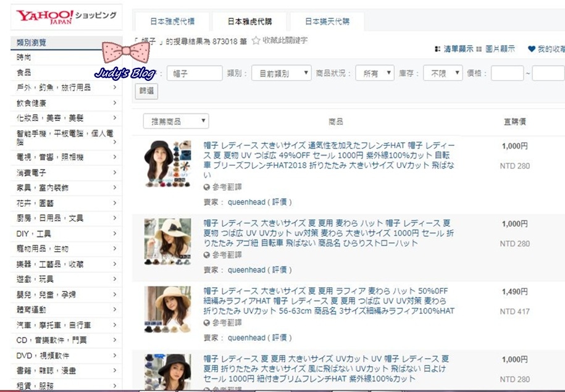Open the first 通気性 フレンチHAT product title
Image resolution: width=565 pixels, height=392 pixels.
coord(329,160)
